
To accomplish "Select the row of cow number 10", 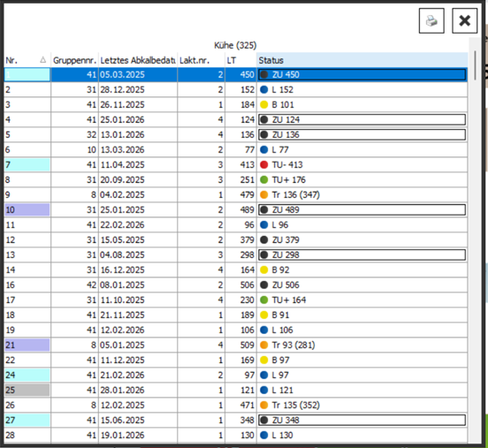I will click(x=235, y=209).
